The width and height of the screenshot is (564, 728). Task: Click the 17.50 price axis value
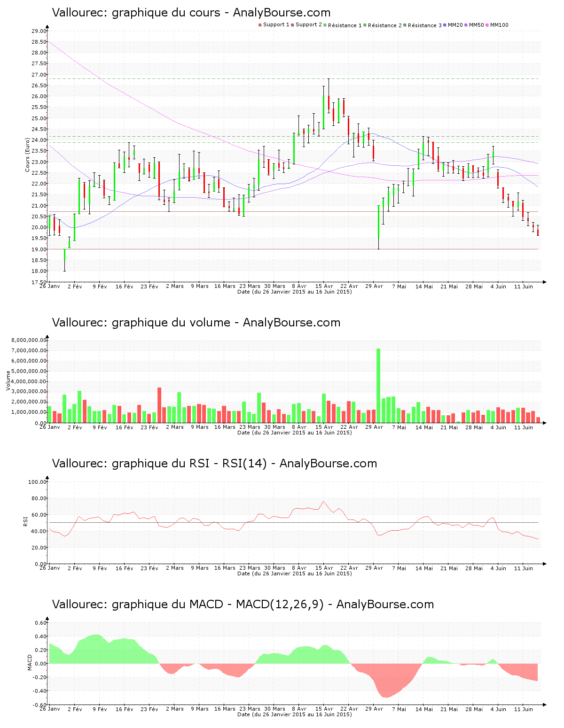[39, 282]
